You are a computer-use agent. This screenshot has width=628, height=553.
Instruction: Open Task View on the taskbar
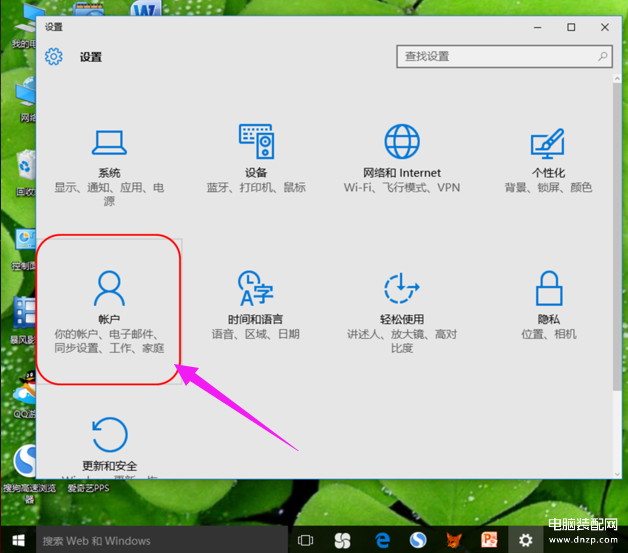(306, 540)
